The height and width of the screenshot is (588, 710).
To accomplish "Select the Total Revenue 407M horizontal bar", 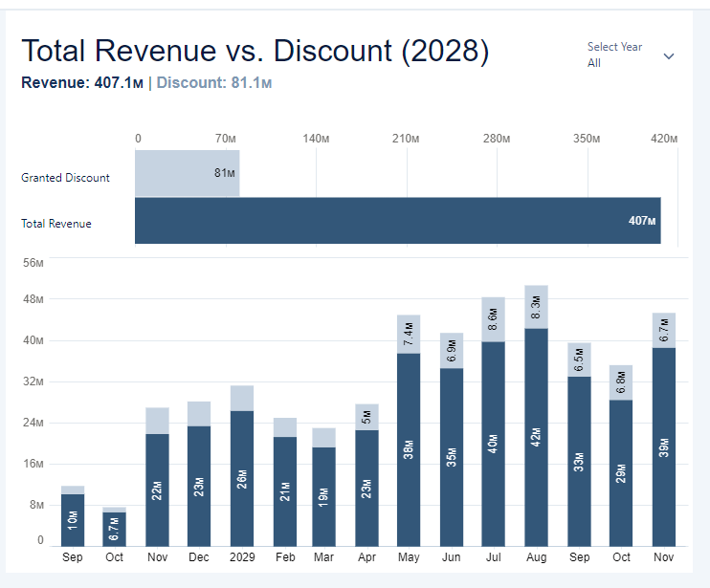I will tap(397, 221).
